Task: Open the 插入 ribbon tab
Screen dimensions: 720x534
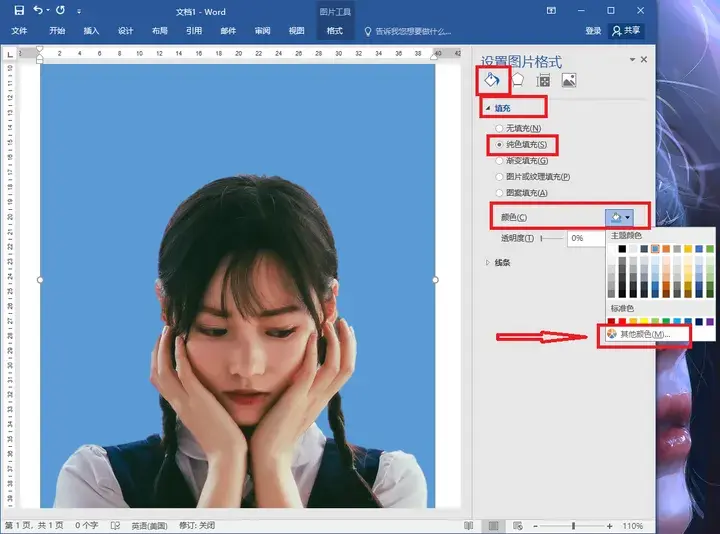Action: click(91, 31)
